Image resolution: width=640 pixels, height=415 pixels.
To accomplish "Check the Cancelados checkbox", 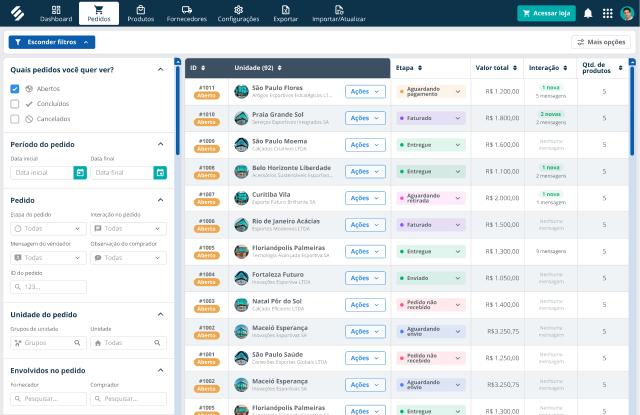I will tap(15, 119).
